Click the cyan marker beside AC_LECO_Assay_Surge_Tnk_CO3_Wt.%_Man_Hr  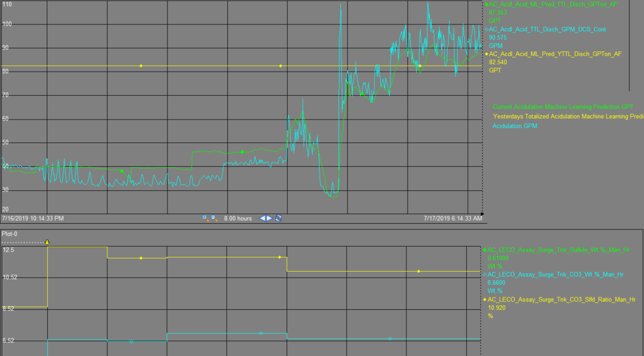[484, 275]
